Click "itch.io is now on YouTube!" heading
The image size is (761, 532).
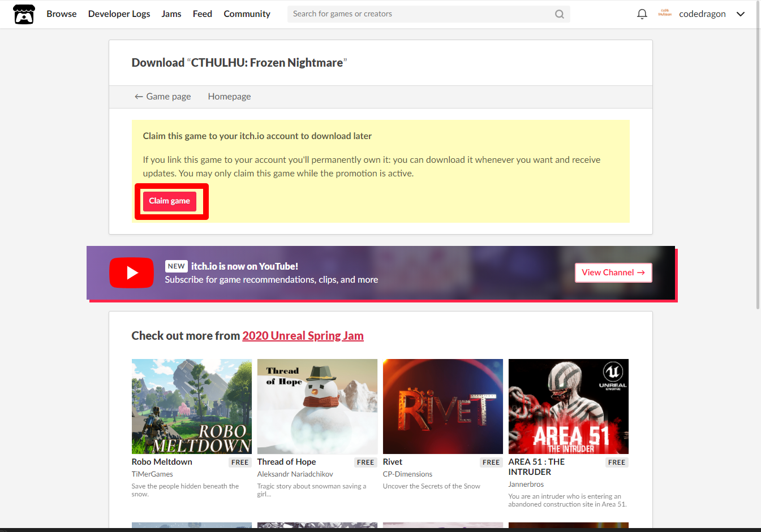(244, 266)
